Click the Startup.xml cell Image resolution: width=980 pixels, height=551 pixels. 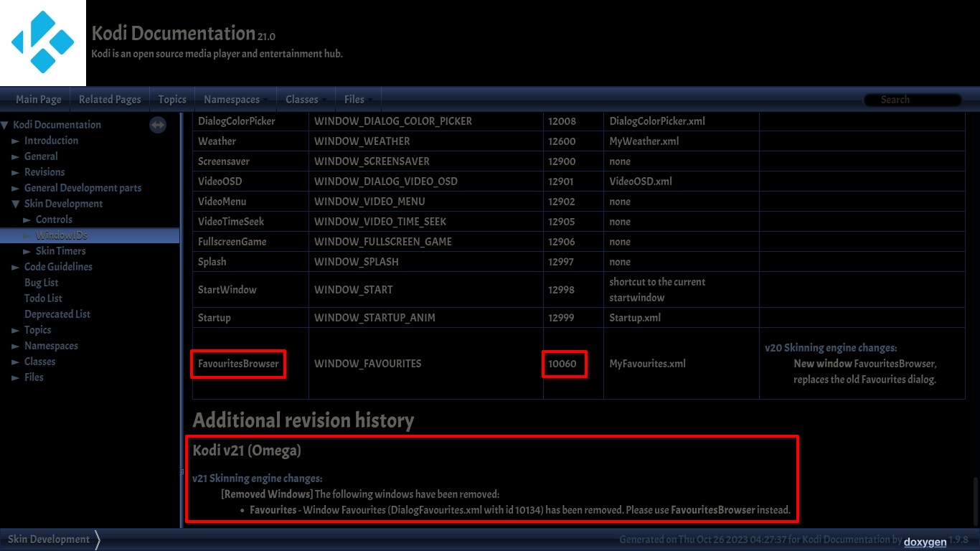pyautogui.click(x=682, y=318)
